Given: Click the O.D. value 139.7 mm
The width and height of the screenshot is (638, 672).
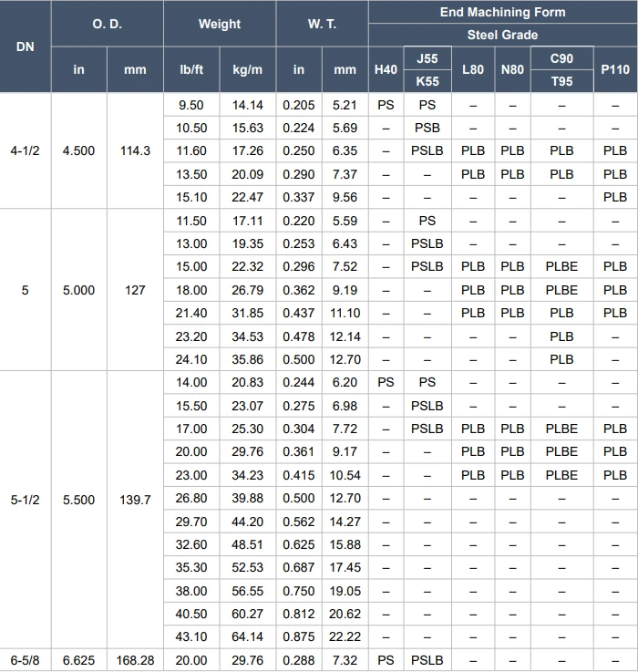Looking at the screenshot, I should coord(135,500).
